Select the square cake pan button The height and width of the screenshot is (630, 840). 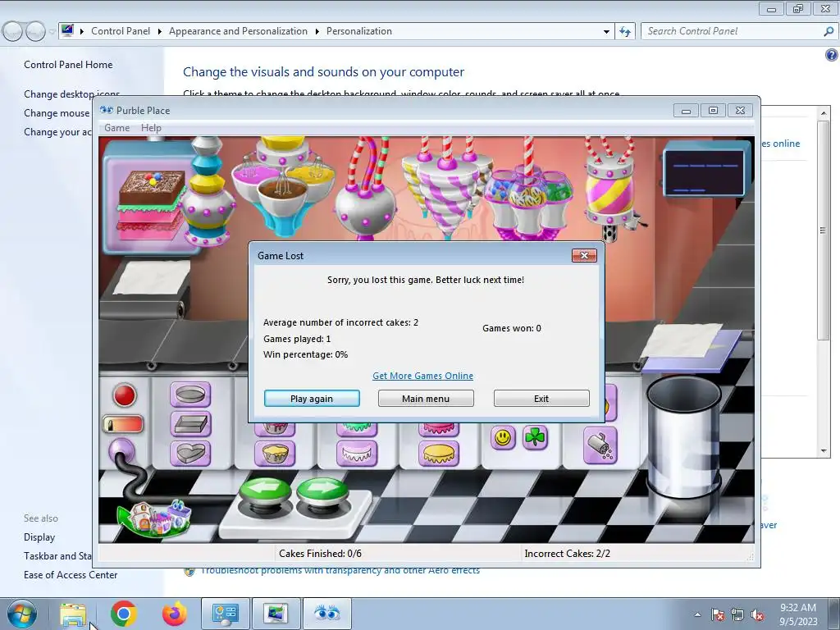[190, 424]
